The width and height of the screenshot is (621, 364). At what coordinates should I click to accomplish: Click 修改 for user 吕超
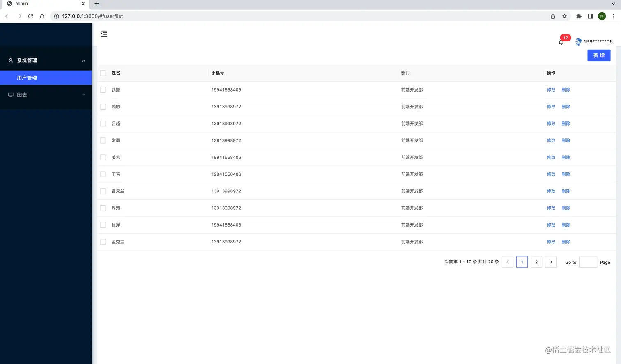[x=551, y=124]
